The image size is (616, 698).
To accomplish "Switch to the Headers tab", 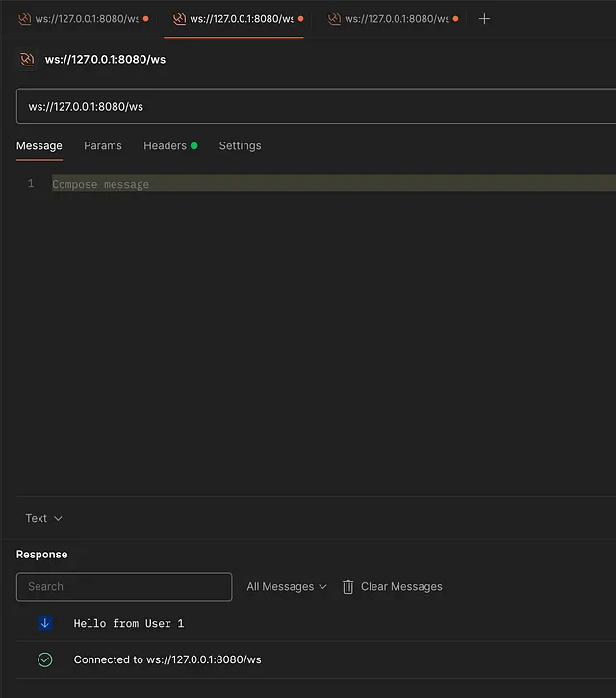I will [x=165, y=145].
